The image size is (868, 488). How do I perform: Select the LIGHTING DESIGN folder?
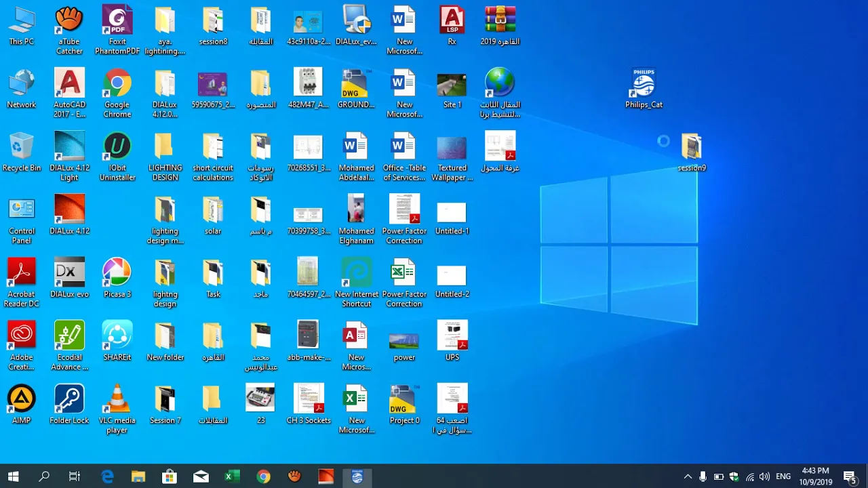pyautogui.click(x=165, y=157)
